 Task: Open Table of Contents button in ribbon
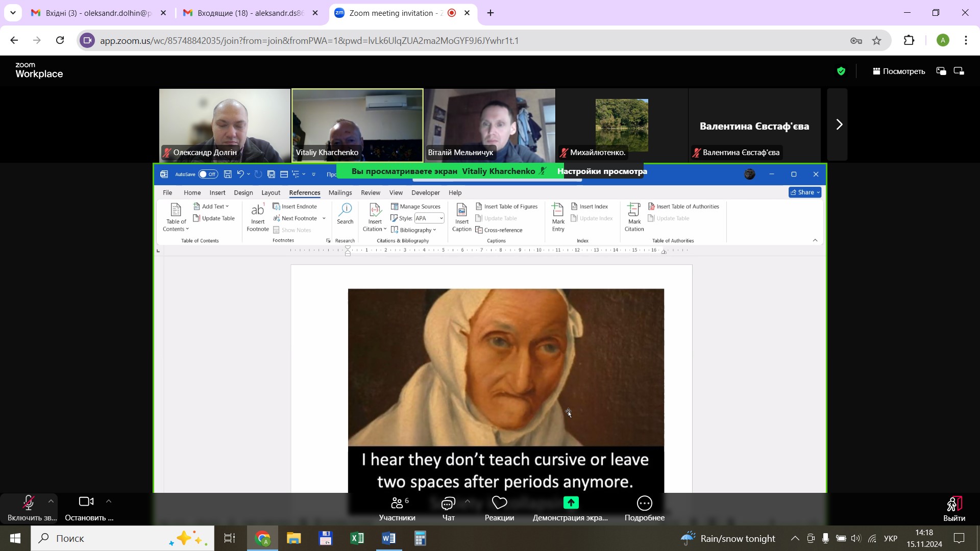176,217
